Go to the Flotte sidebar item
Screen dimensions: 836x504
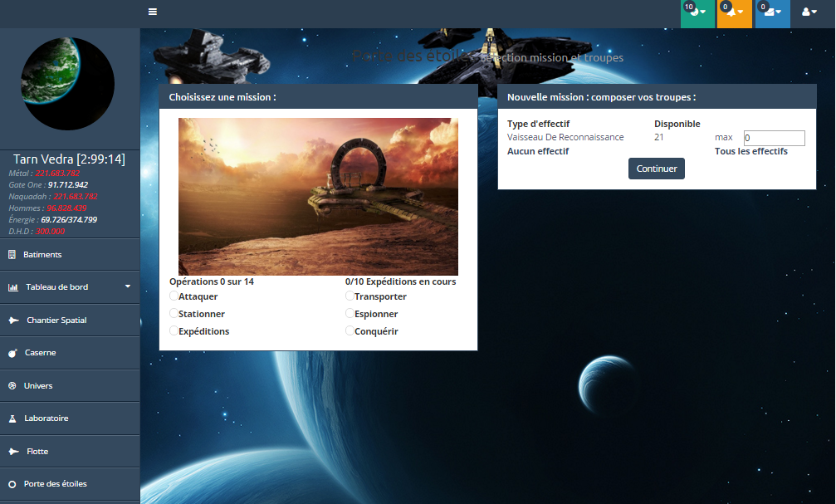[70, 451]
